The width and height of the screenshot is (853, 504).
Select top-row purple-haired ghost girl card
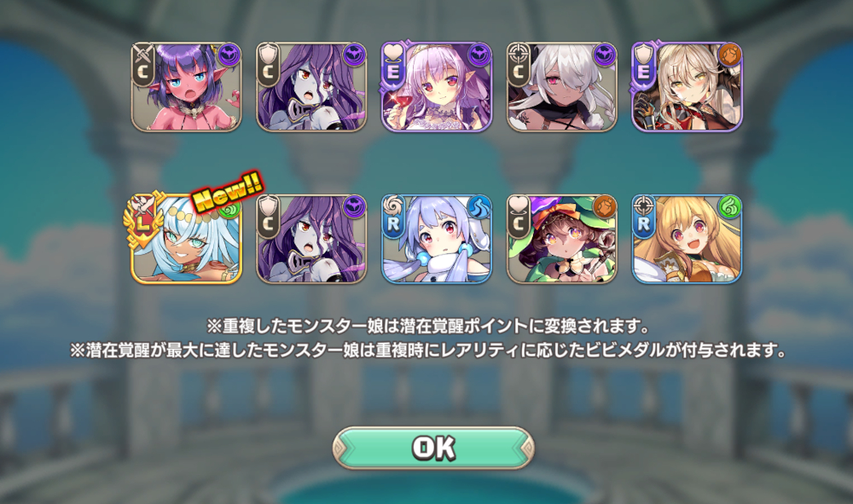tap(311, 87)
